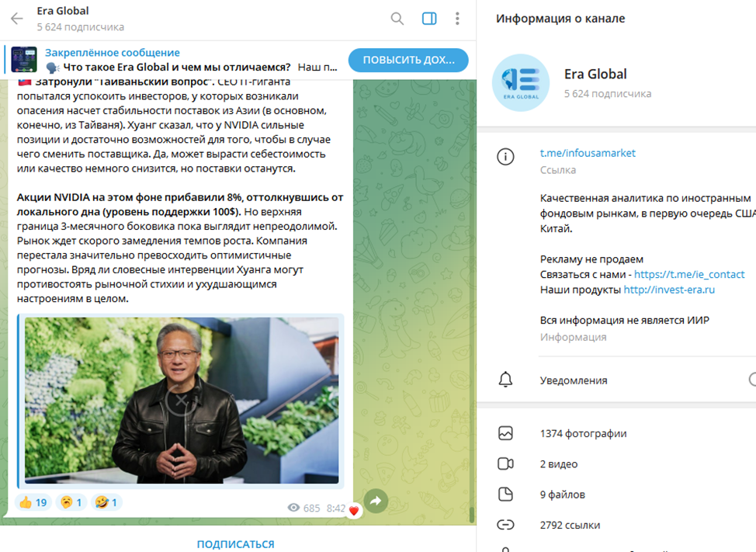Viewport: 756px width, 552px height.
Task: Open the three-dot more options menu
Action: (457, 19)
